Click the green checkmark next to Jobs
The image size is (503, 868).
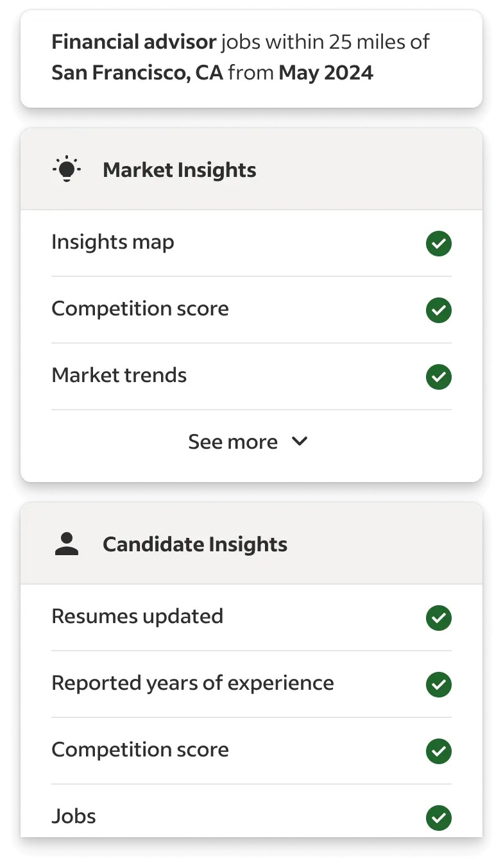point(439,818)
